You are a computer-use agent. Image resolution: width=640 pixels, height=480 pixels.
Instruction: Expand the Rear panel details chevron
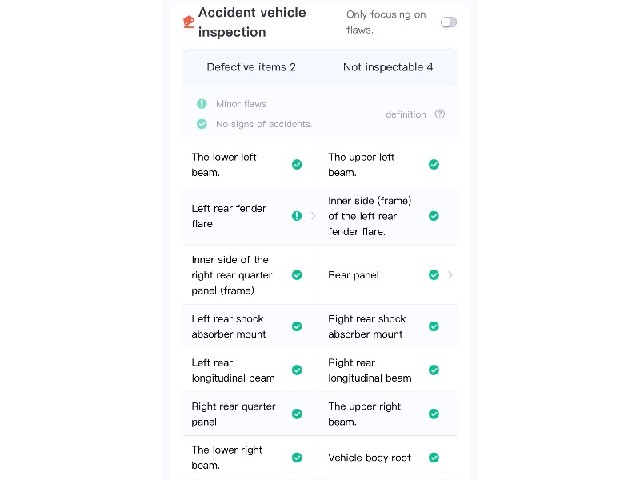click(x=450, y=275)
